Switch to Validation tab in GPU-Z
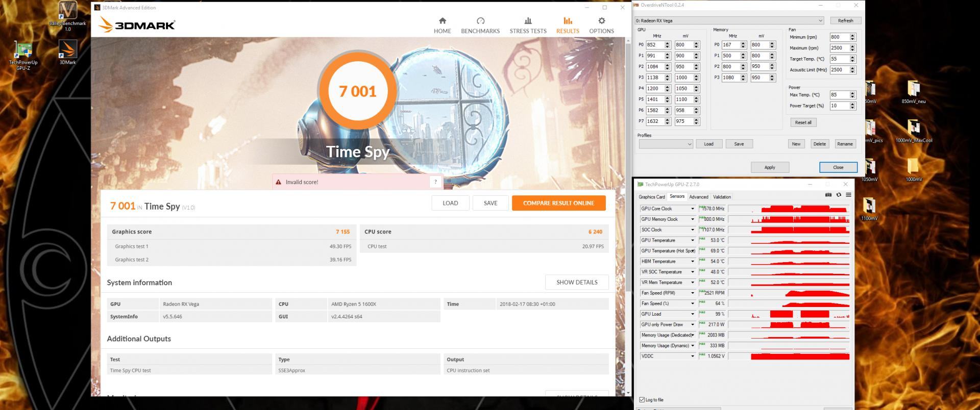 (x=722, y=197)
